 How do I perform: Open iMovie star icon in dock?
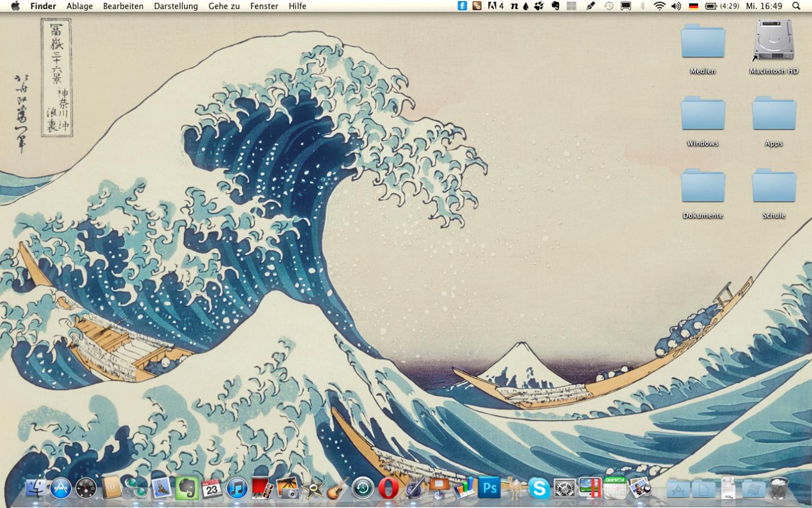312,489
